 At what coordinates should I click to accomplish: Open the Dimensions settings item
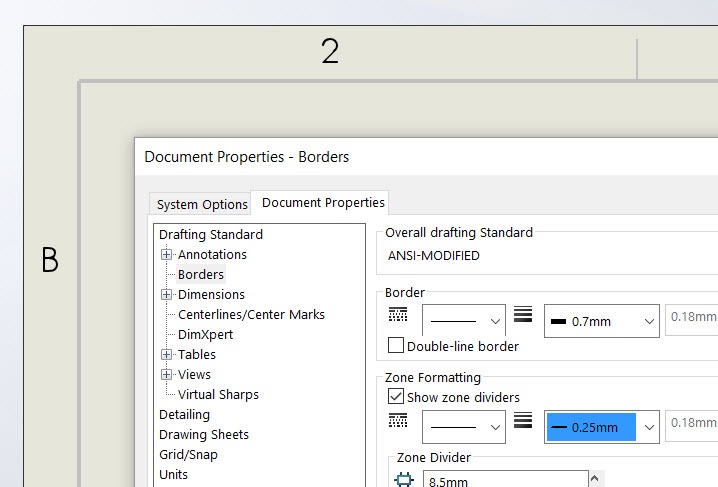(211, 294)
